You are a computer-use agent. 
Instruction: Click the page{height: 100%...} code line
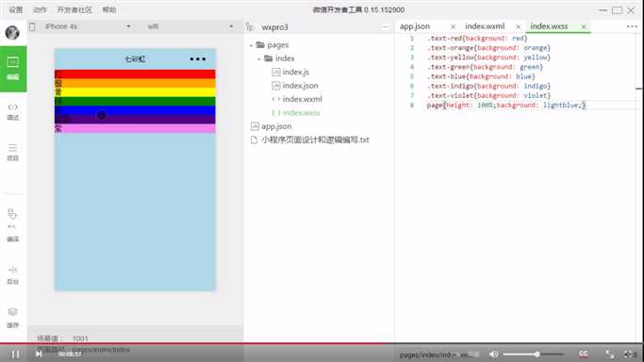pos(506,105)
